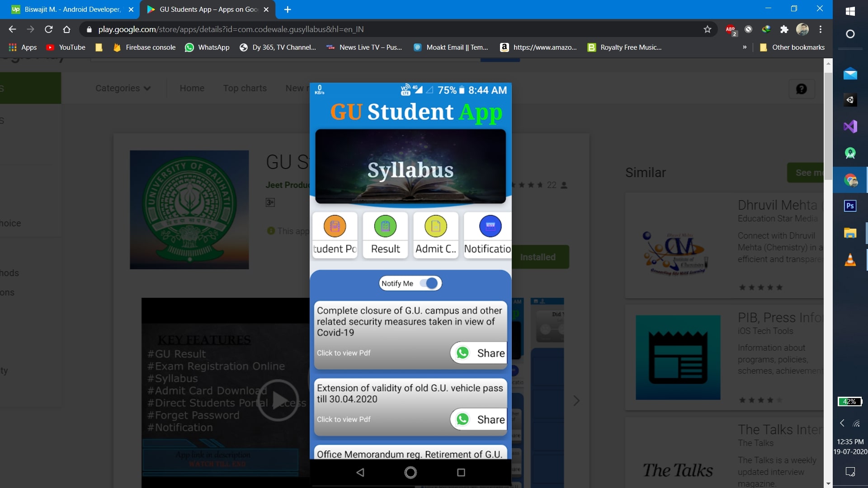Click the address bar URL
The height and width of the screenshot is (488, 868).
231,29
